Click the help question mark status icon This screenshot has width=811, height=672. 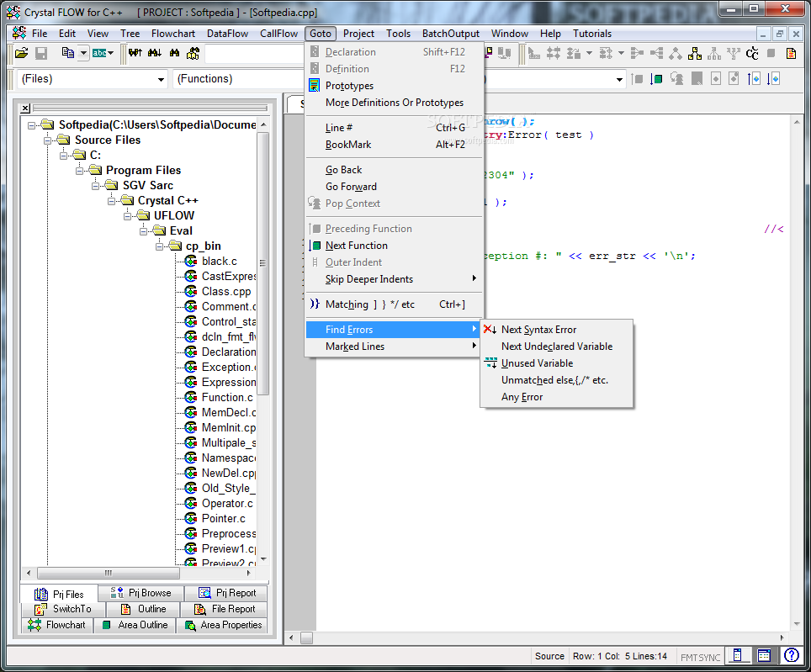point(792,655)
